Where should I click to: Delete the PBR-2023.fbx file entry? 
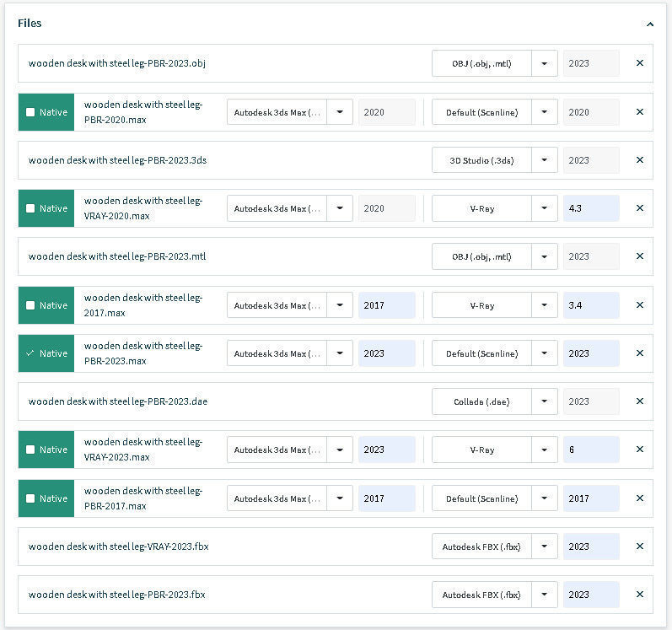[639, 595]
